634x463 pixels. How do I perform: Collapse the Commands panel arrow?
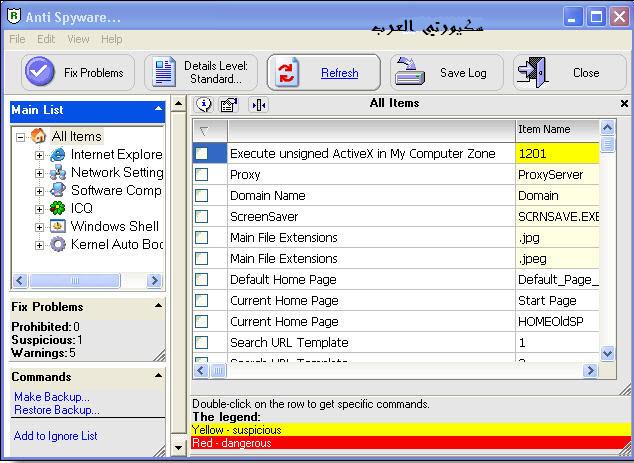pyautogui.click(x=158, y=376)
